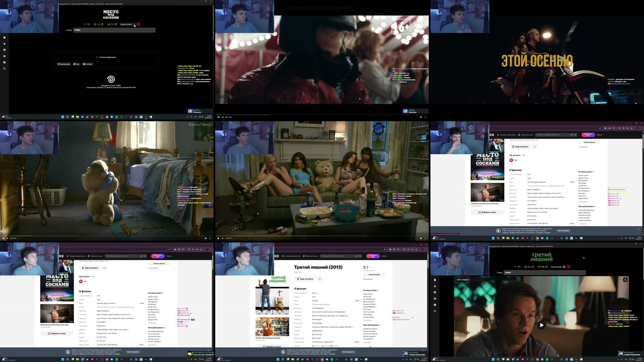
Task: Click share icon on Третий лишний video
Action: point(625,279)
